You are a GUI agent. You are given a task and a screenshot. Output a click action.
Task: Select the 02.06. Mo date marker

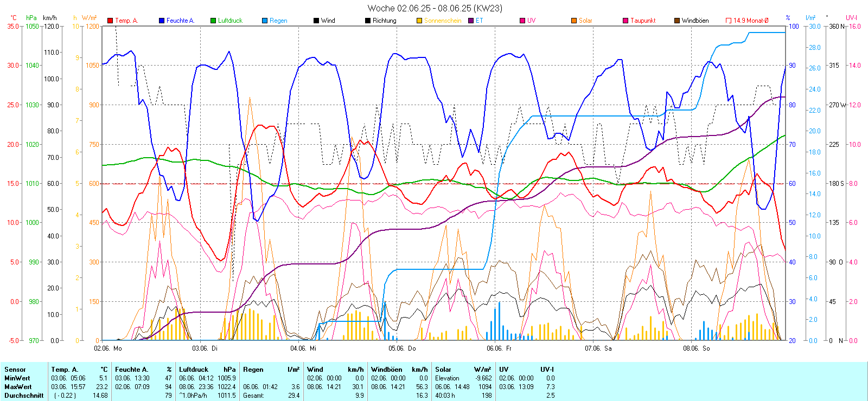pyautogui.click(x=108, y=348)
